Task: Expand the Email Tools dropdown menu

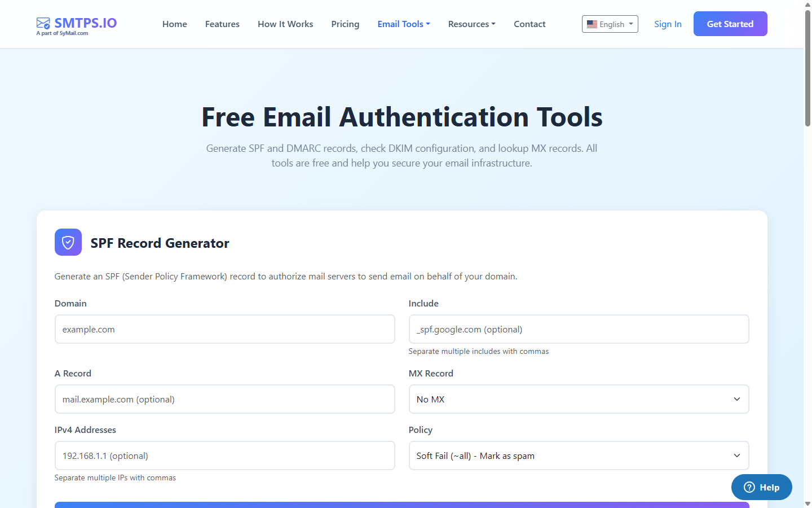Action: click(x=404, y=24)
